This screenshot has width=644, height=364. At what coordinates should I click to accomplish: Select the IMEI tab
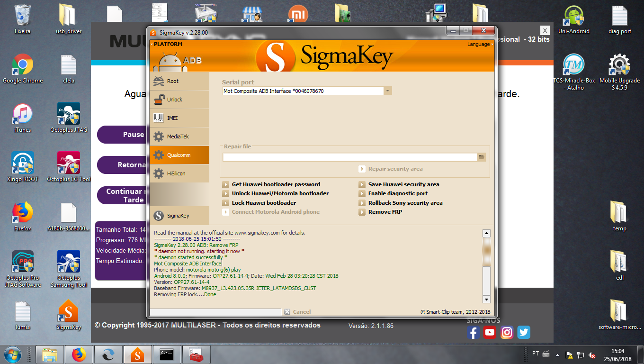[179, 118]
